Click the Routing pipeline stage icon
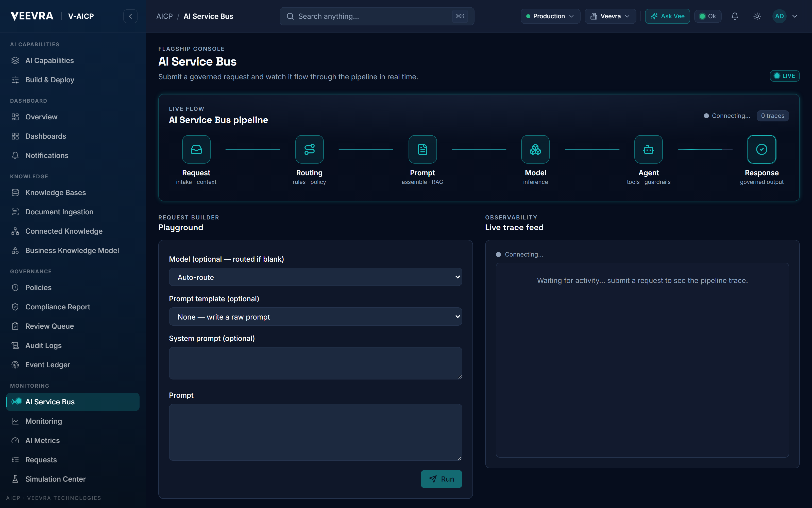812x508 pixels. coord(309,149)
